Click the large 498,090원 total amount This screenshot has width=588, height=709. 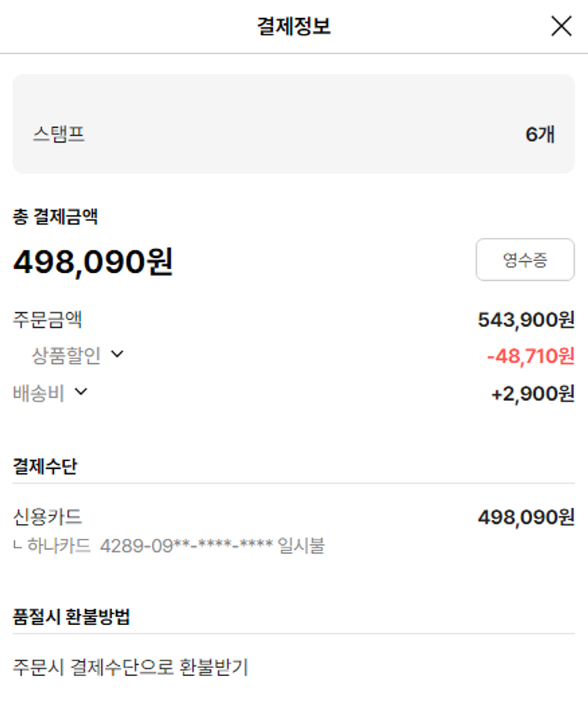pos(93,262)
